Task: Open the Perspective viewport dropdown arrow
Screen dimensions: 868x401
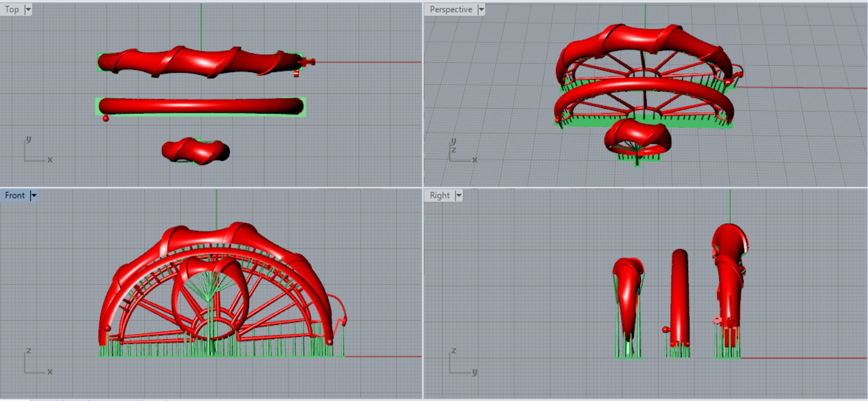Action: (481, 10)
